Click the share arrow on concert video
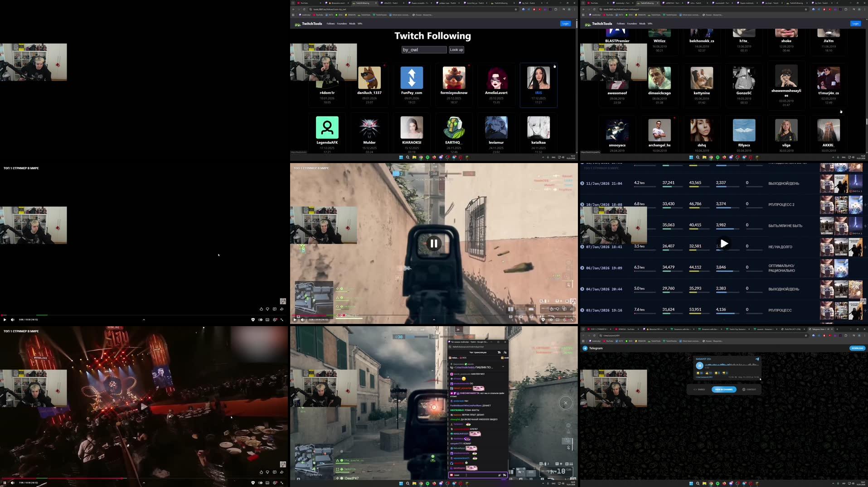This screenshot has height=487, width=868. pyautogui.click(x=281, y=472)
